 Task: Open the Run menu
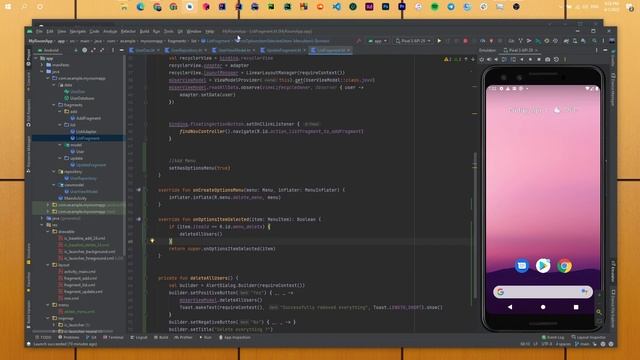156,31
